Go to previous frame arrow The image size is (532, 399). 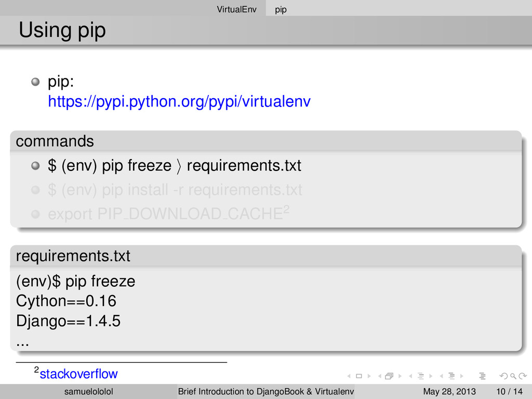tap(380, 376)
